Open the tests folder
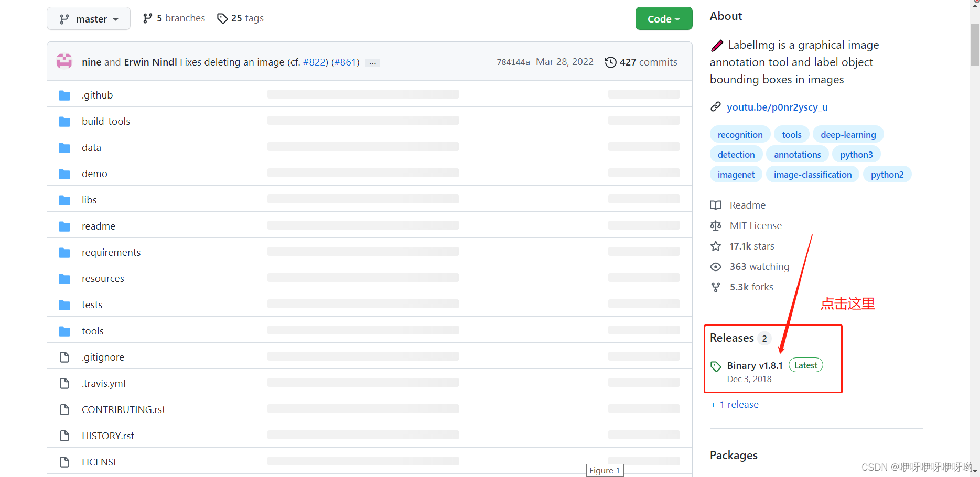This screenshot has width=980, height=477. pyautogui.click(x=92, y=305)
